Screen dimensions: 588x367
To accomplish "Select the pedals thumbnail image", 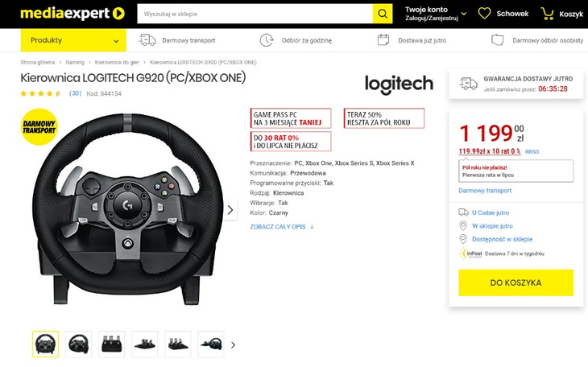I will tap(112, 344).
